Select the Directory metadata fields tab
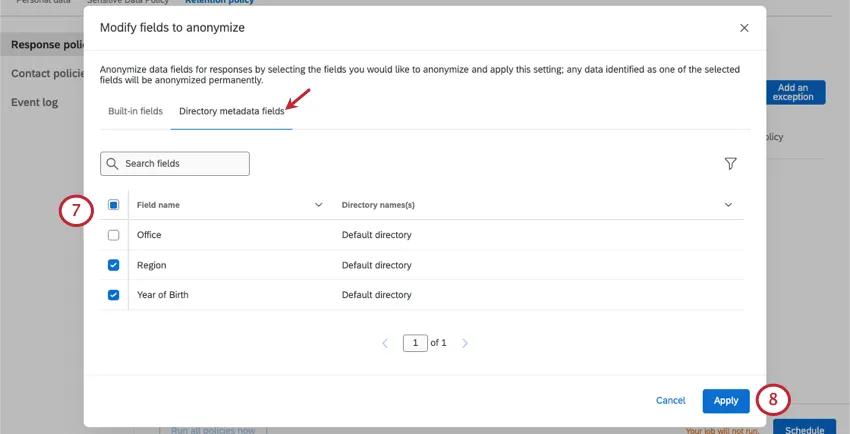Screen dimensions: 850x434 tap(231, 111)
